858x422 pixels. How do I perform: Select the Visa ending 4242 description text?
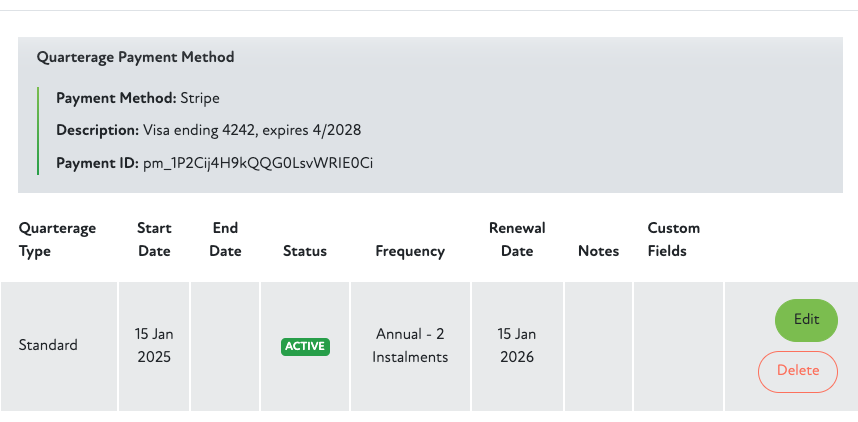(250, 130)
